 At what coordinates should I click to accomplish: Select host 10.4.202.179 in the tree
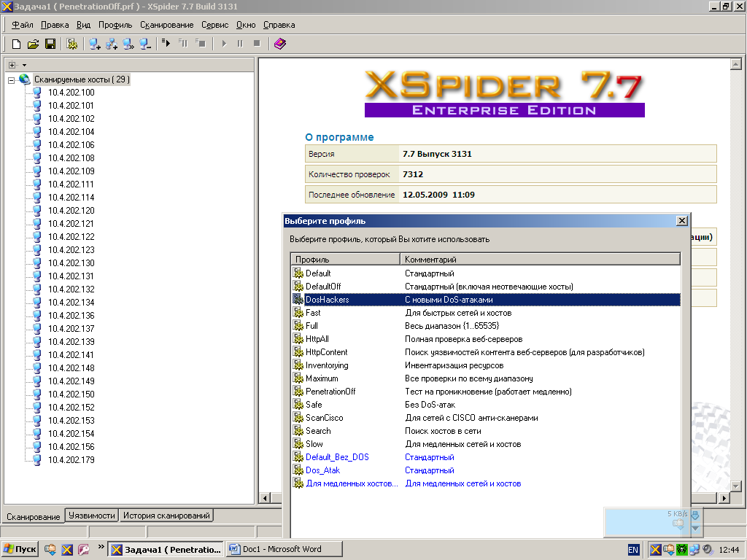[71, 460]
